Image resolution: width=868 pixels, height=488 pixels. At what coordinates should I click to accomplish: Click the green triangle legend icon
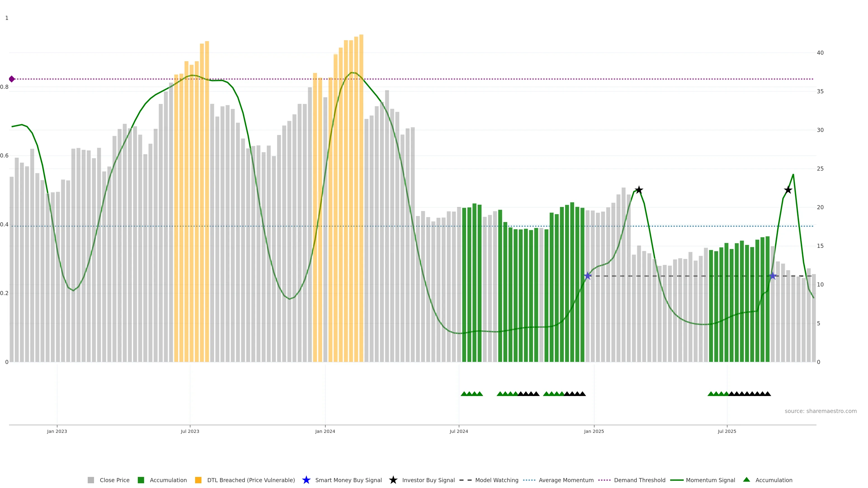coord(746,480)
